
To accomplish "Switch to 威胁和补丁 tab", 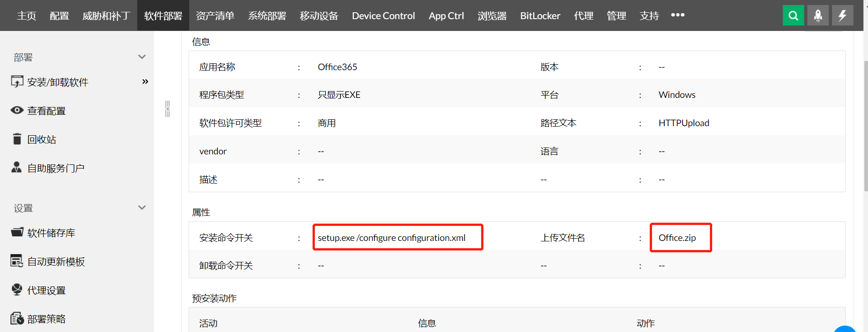I will pyautogui.click(x=106, y=16).
